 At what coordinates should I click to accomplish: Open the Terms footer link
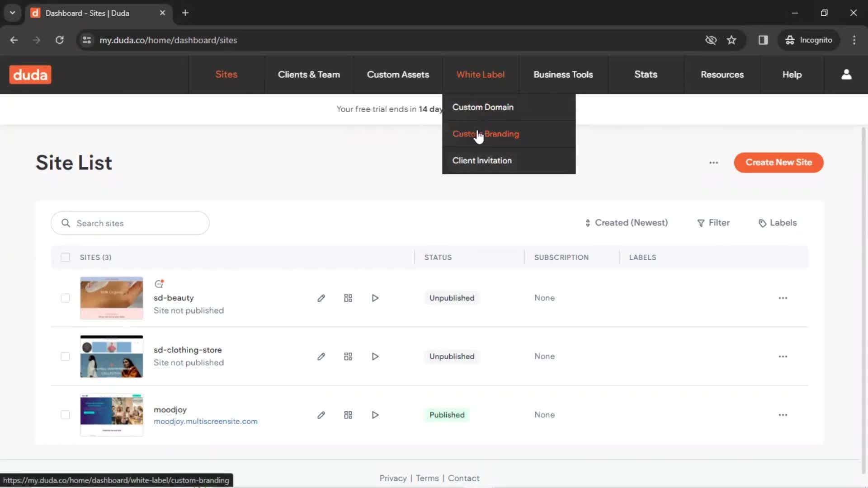(x=427, y=478)
